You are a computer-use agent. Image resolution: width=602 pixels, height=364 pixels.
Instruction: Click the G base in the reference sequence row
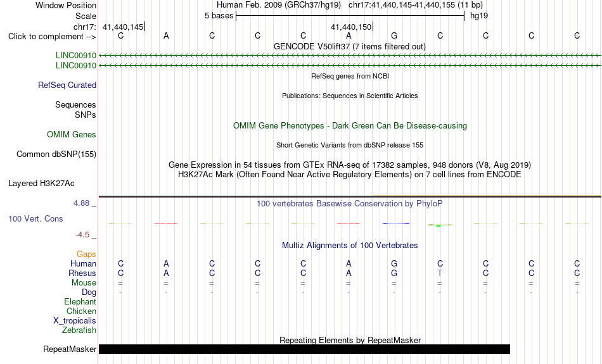[394, 35]
